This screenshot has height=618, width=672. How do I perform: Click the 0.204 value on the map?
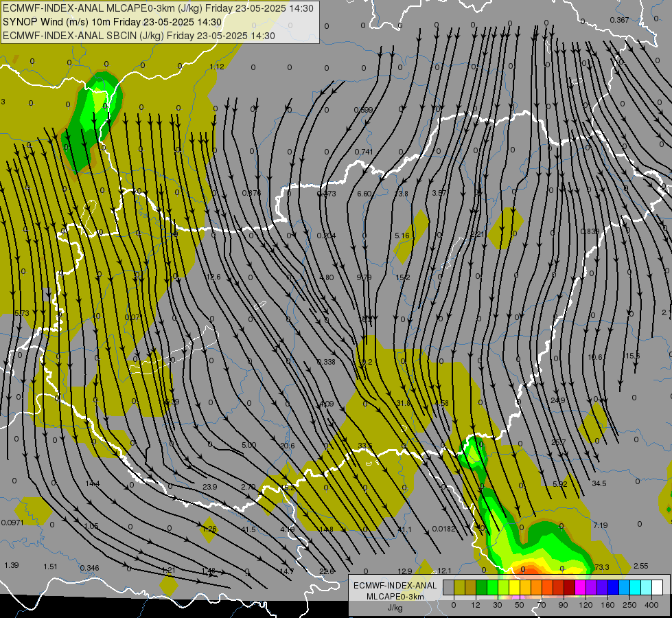click(x=326, y=236)
